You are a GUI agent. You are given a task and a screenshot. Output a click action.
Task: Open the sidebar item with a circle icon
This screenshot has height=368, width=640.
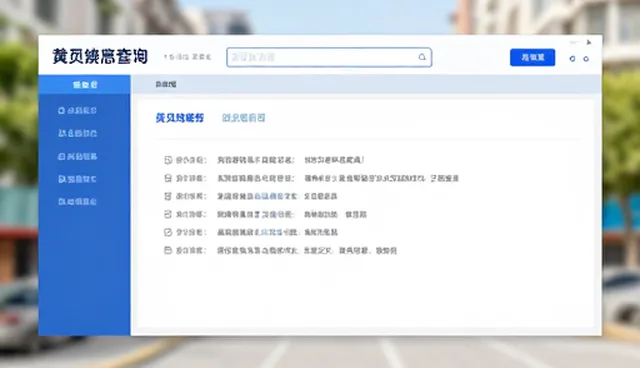(x=77, y=111)
